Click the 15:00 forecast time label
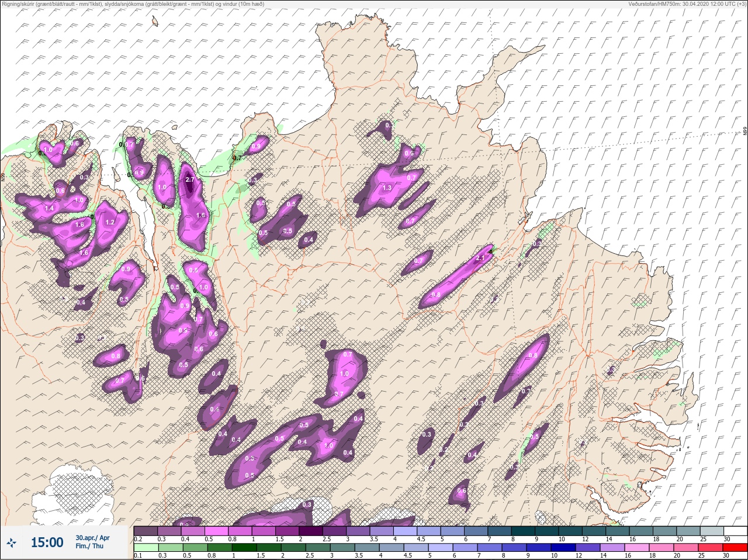The image size is (748, 560). (x=47, y=542)
